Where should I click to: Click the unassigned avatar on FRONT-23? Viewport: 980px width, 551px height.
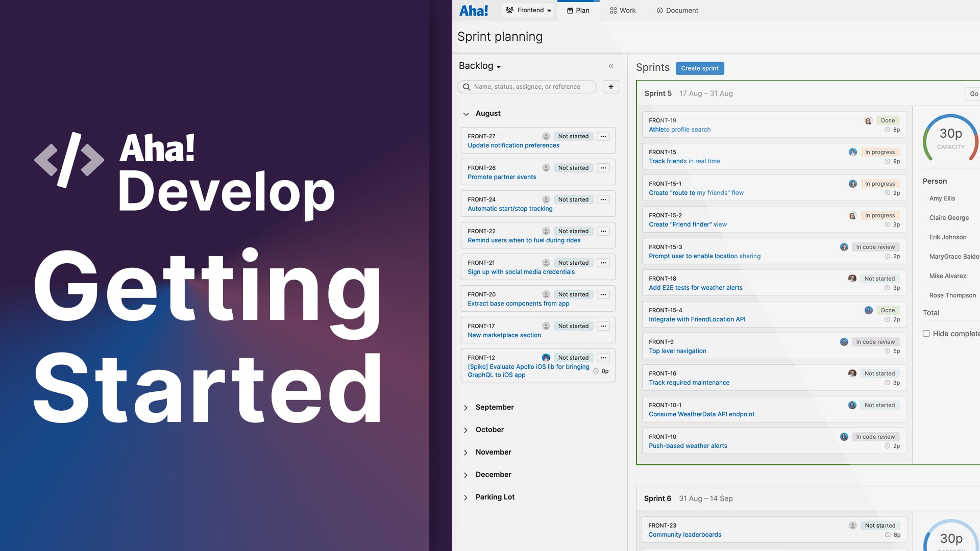coord(853,525)
